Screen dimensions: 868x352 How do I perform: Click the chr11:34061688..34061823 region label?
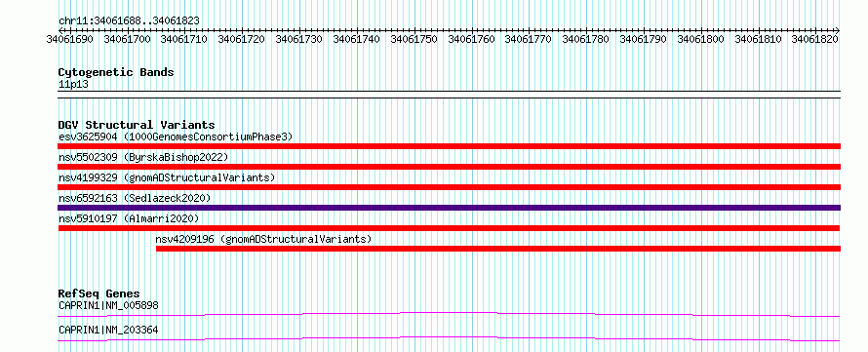tap(129, 20)
